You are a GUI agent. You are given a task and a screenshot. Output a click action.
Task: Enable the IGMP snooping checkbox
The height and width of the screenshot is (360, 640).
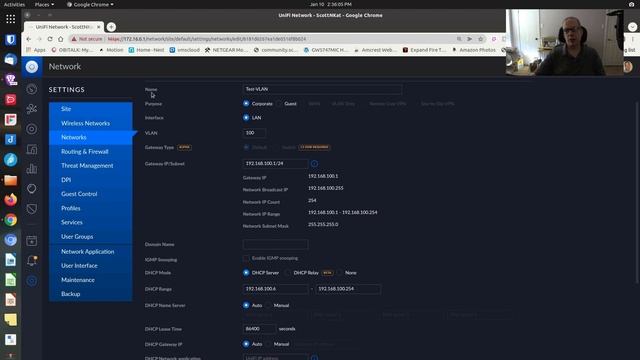coord(246,258)
